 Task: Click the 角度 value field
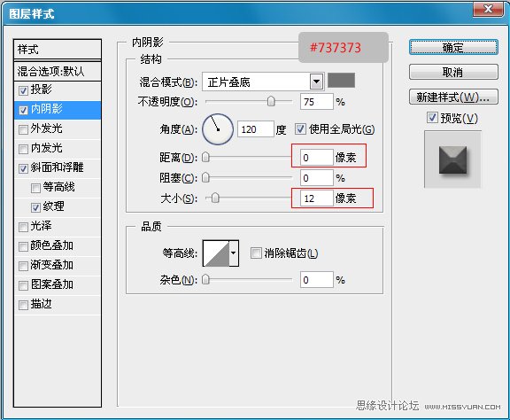pyautogui.click(x=255, y=129)
